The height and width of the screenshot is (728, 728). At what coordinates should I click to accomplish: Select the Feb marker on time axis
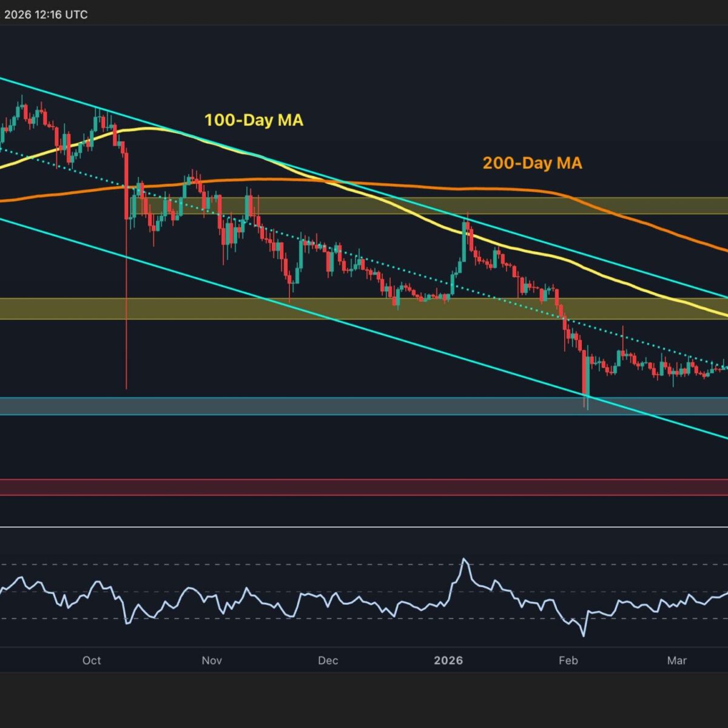click(568, 660)
